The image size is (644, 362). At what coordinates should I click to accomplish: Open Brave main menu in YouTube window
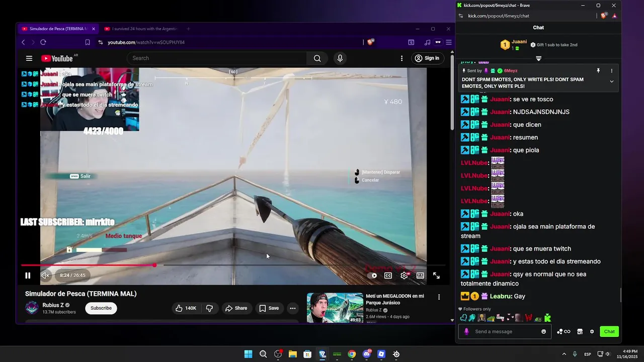(x=449, y=42)
